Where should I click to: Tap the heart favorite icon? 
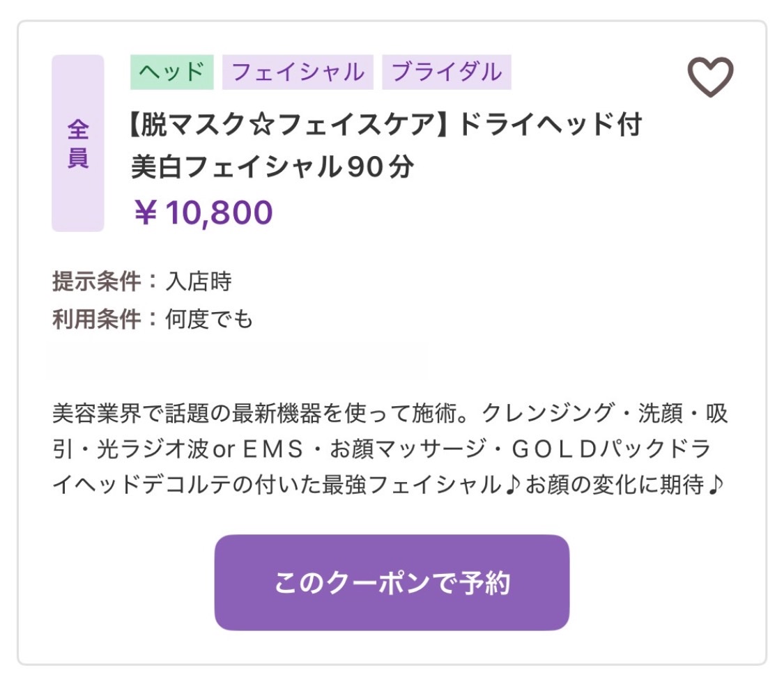[710, 77]
